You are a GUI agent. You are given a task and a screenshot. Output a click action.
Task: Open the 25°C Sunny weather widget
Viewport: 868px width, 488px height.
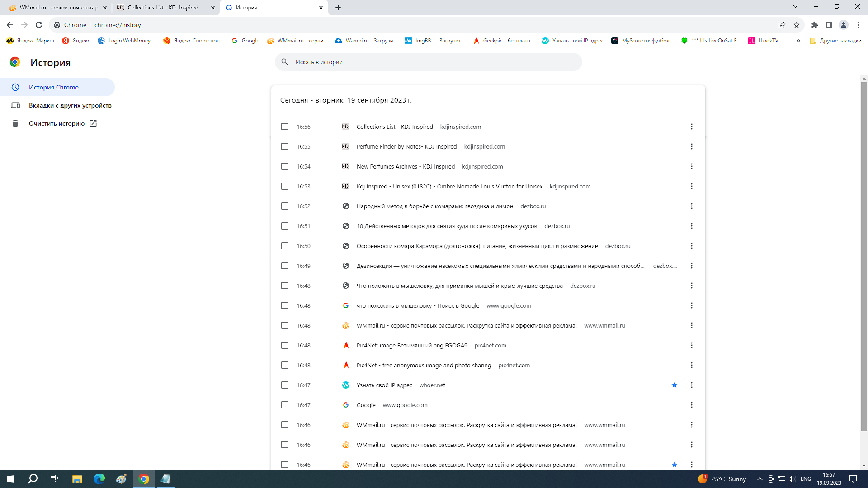click(x=722, y=479)
